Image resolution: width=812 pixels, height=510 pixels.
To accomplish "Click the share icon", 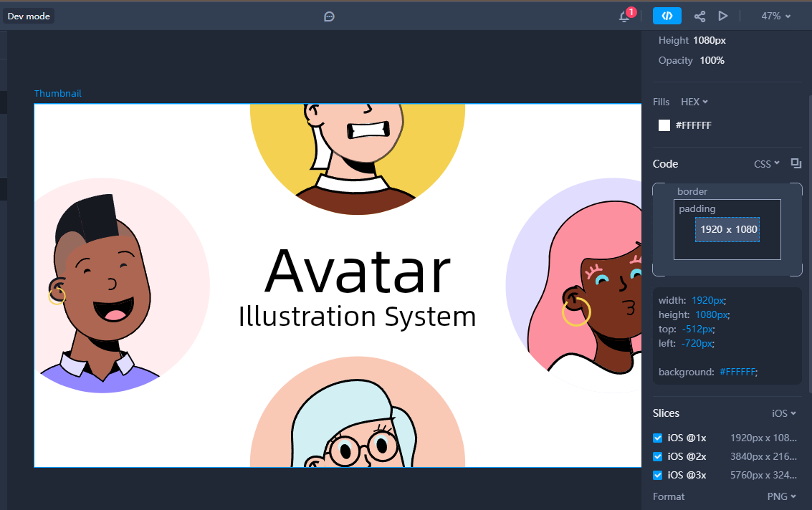I will coord(699,16).
